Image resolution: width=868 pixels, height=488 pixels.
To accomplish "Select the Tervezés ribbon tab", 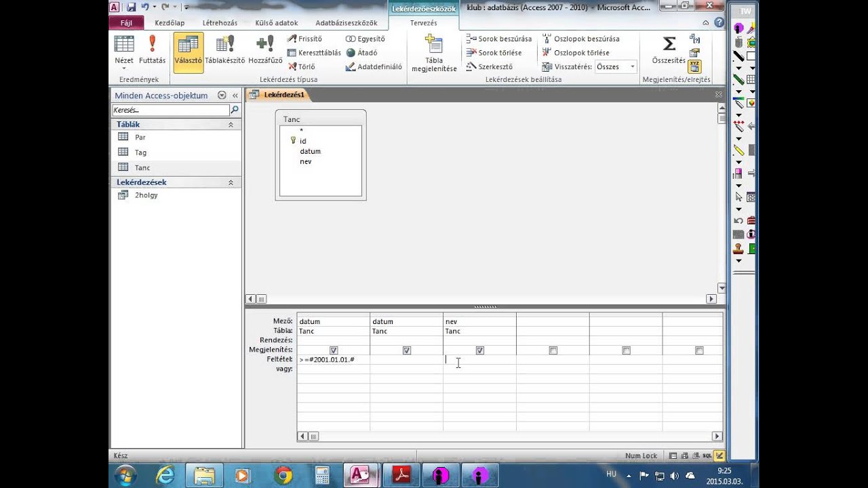I will pos(424,22).
